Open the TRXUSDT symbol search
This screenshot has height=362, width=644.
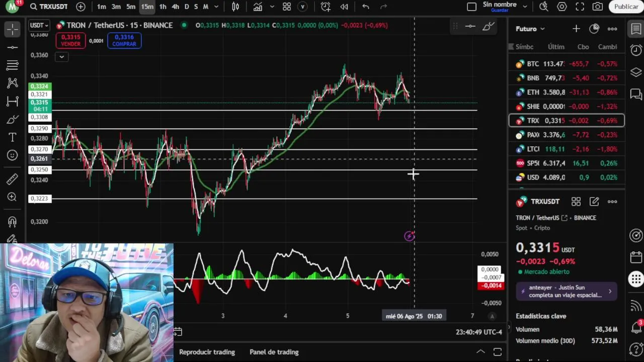pos(48,7)
